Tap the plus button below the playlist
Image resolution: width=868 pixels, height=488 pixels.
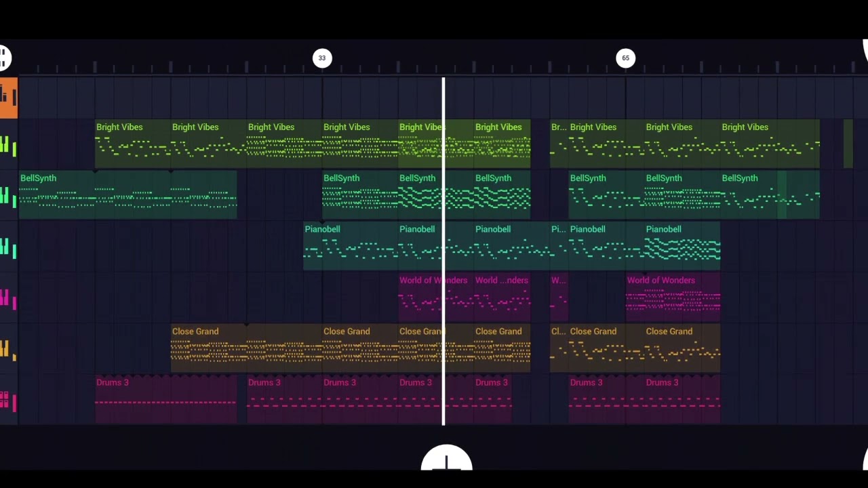point(446,460)
